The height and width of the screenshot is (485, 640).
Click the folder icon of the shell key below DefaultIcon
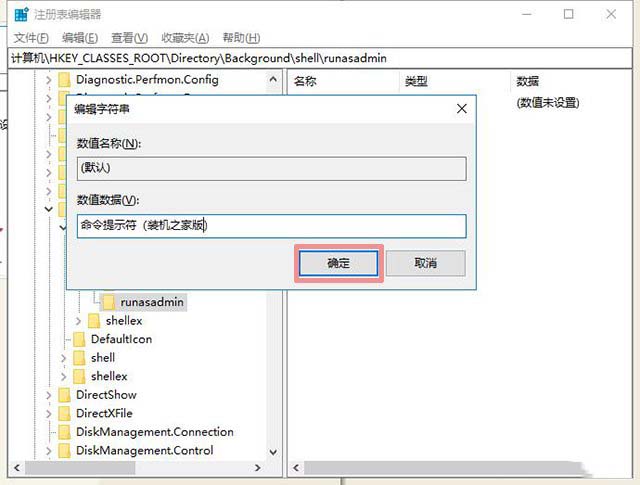point(79,358)
